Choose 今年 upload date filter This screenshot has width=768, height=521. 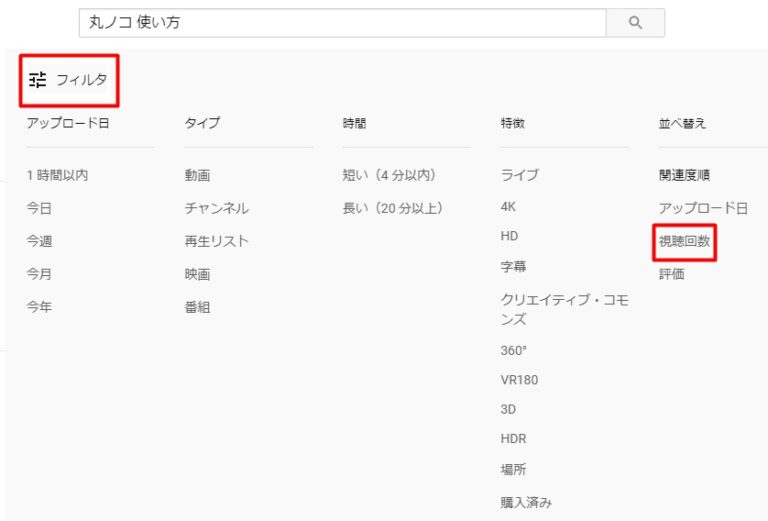pos(39,307)
